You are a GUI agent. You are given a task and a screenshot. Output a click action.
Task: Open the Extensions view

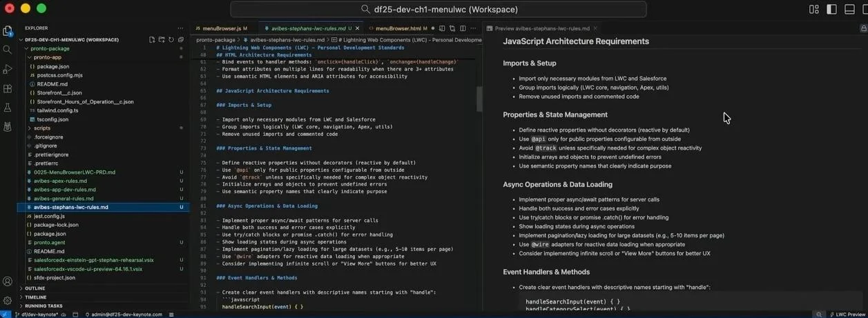click(x=8, y=88)
